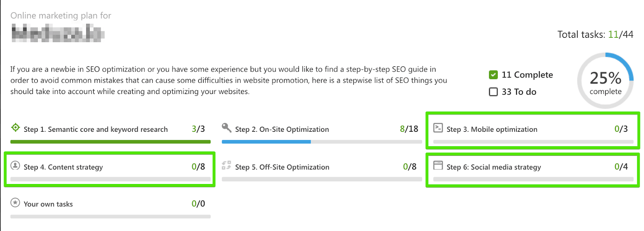Open Step 3. Mobile optimization

492,129
